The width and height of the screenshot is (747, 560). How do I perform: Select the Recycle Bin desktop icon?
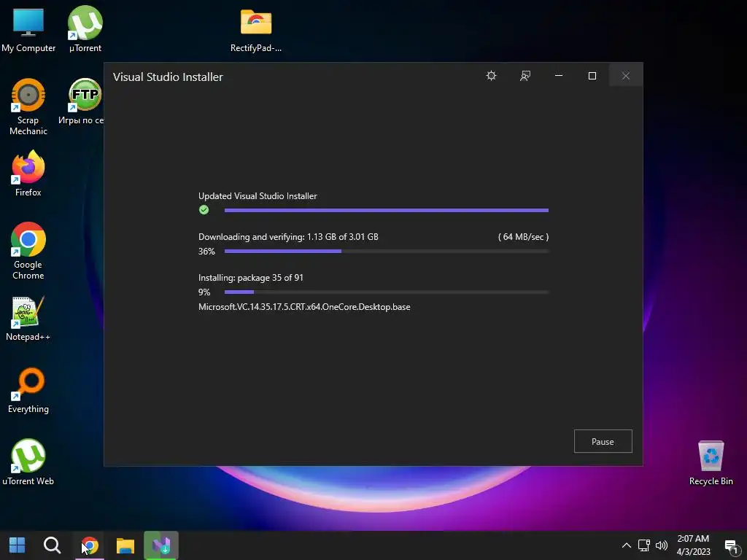coord(711,463)
